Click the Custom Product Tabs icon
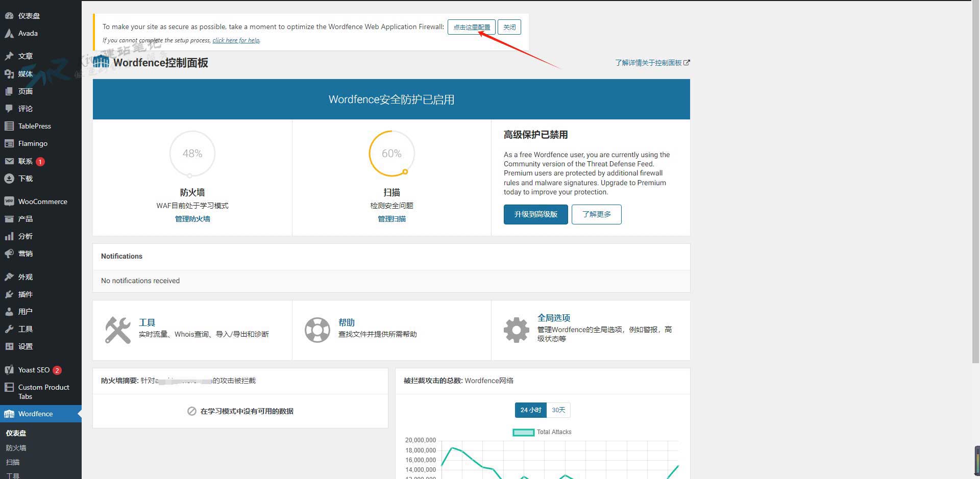 point(9,387)
